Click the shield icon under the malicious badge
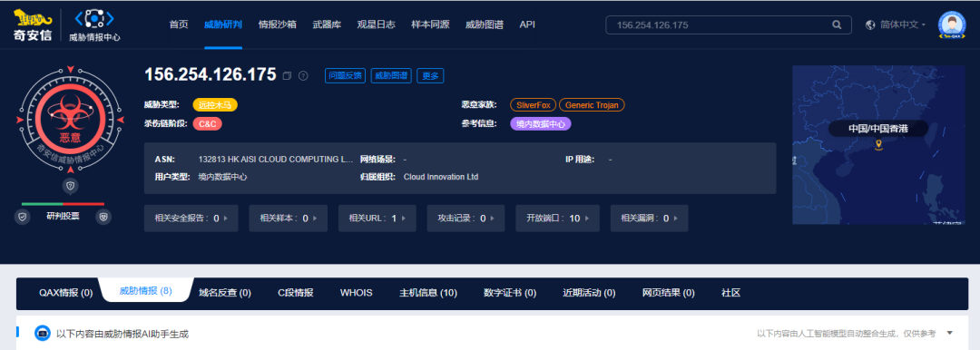 71,186
